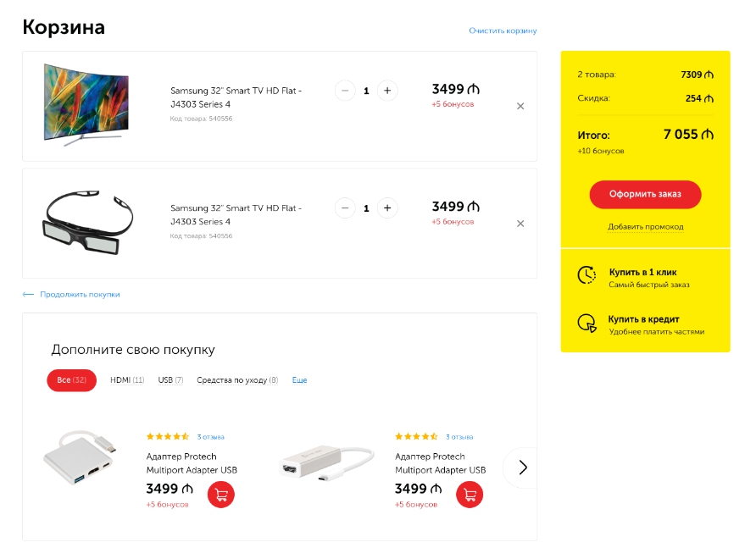This screenshot has height=559, width=756.
Task: Increase 3D glasses quantity with plus button
Action: 387,208
